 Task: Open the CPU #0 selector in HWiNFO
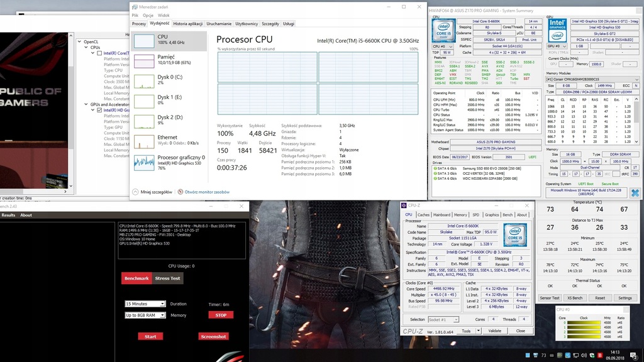coord(442,47)
